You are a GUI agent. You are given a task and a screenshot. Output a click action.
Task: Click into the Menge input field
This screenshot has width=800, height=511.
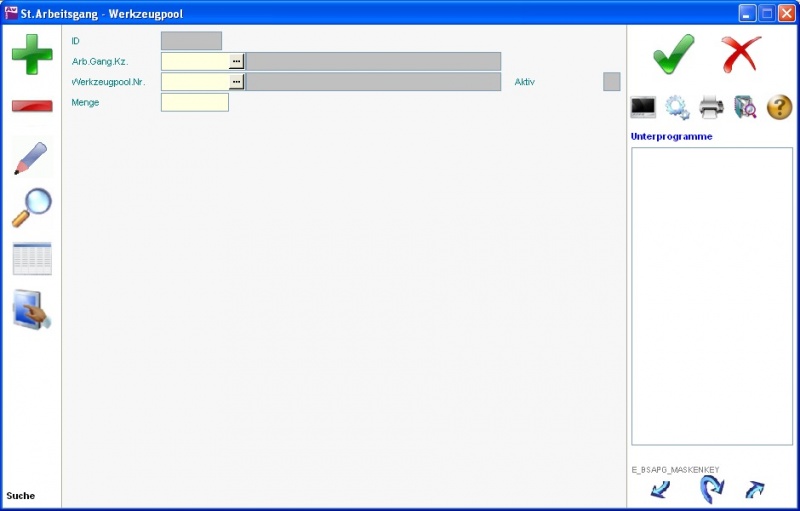coord(195,102)
